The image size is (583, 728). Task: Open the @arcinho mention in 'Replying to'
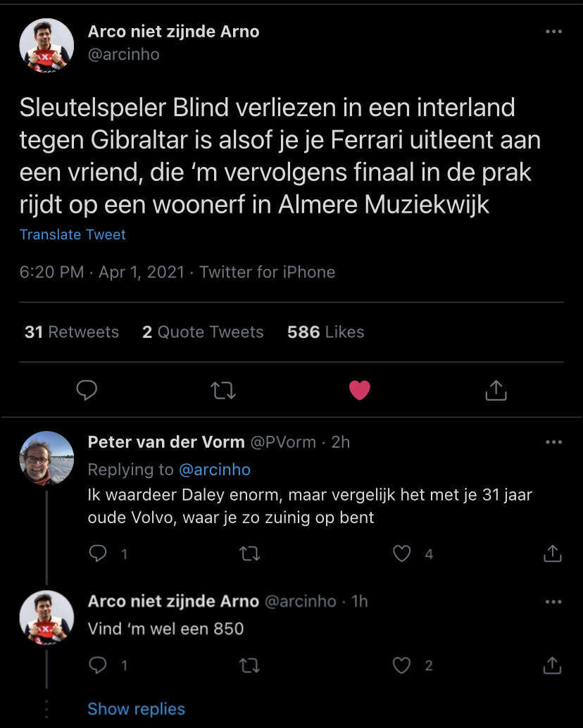[215, 469]
